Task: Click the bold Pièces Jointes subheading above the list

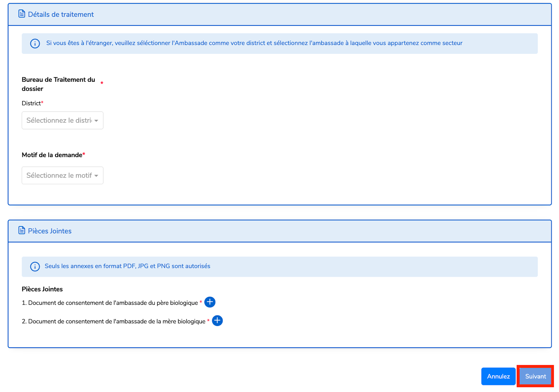Action: pyautogui.click(x=42, y=289)
